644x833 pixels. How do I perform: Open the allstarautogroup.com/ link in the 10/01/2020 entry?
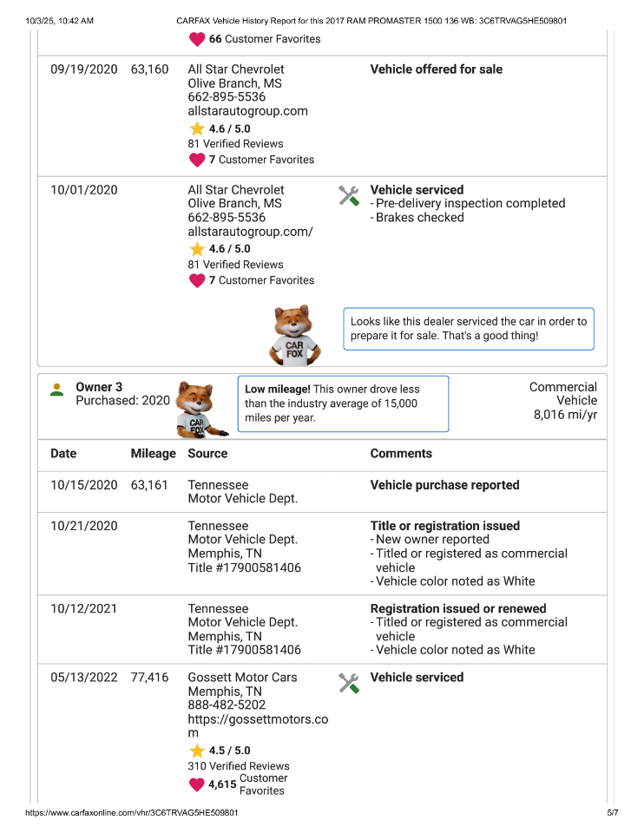[x=250, y=232]
